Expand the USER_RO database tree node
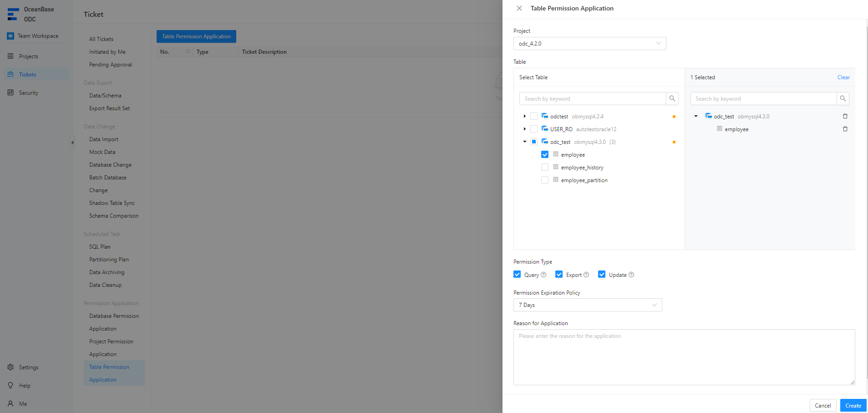Viewport: 868px width, 413px height. pyautogui.click(x=524, y=129)
